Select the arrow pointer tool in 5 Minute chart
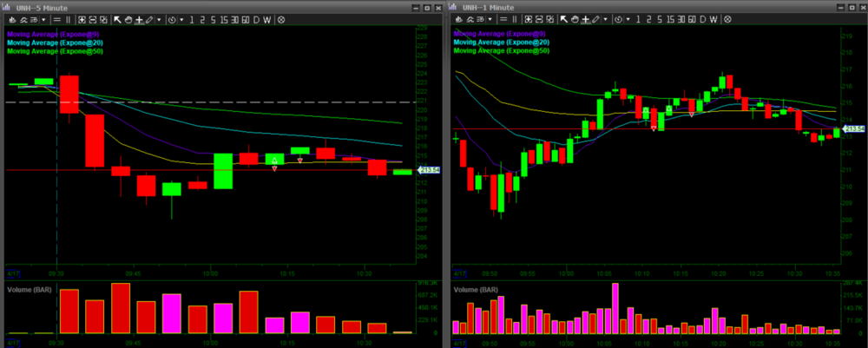This screenshot has height=348, width=868. pos(117,19)
